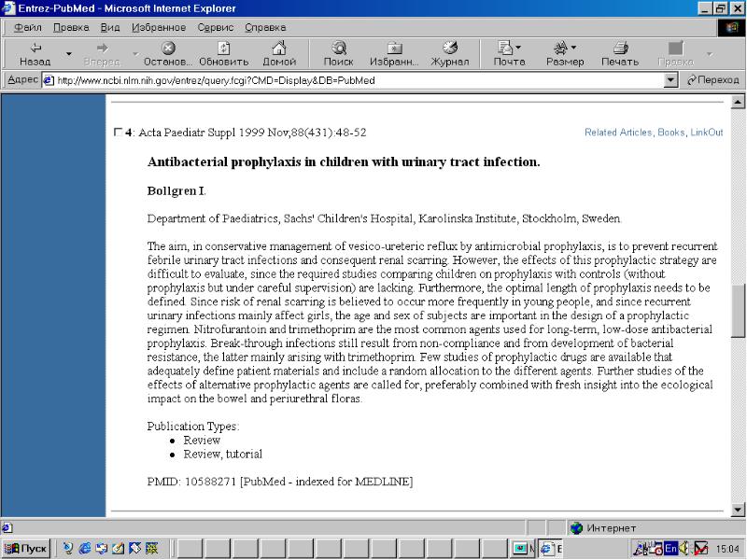Open the volume speaker tray icon
747x560 pixels.
[x=684, y=549]
